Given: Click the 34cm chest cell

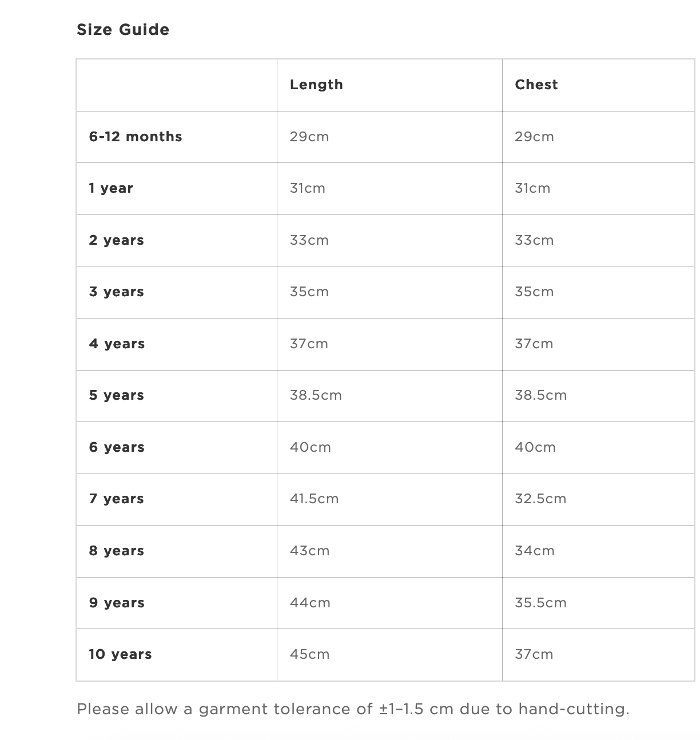Looking at the screenshot, I should tap(534, 551).
